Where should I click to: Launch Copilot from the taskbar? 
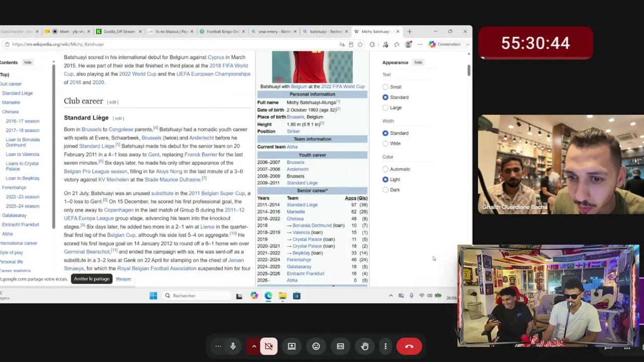click(254, 296)
